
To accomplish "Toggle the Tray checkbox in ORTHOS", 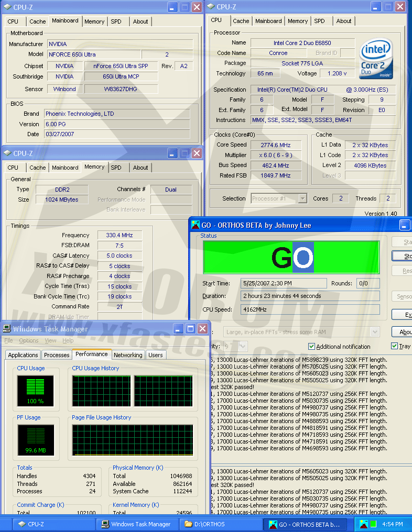I will (x=394, y=346).
